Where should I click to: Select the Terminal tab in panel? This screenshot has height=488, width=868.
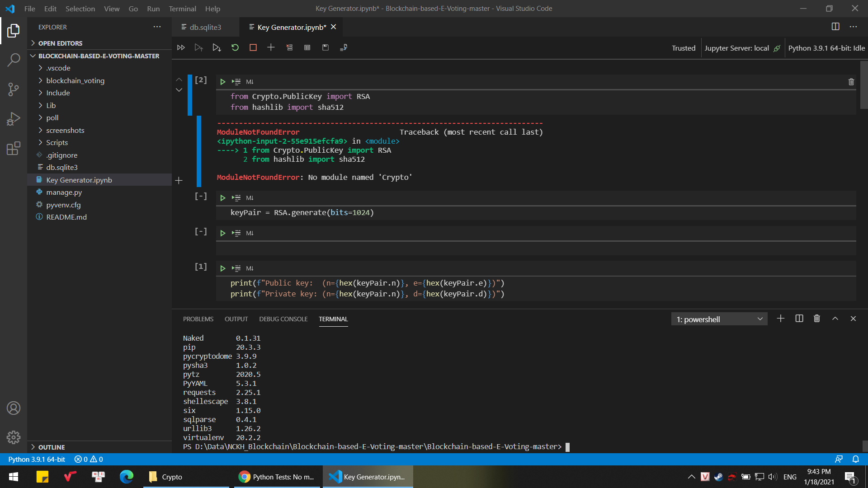tap(333, 319)
